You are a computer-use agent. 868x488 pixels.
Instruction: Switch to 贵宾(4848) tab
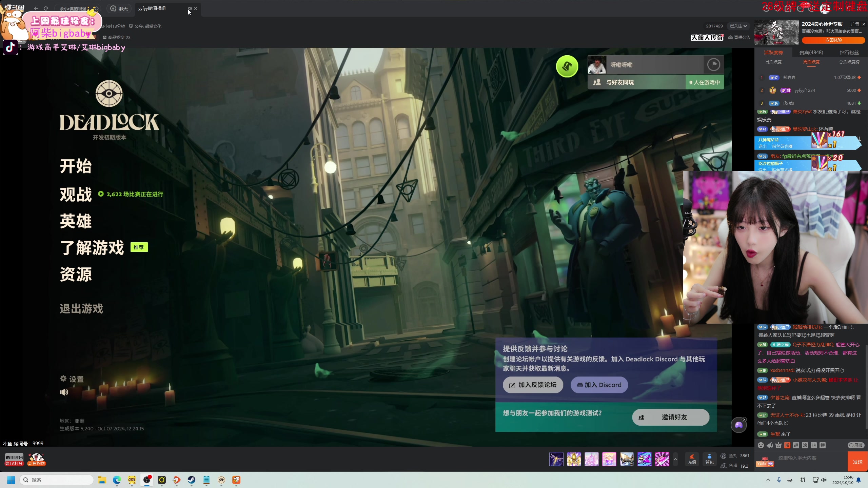click(x=811, y=53)
